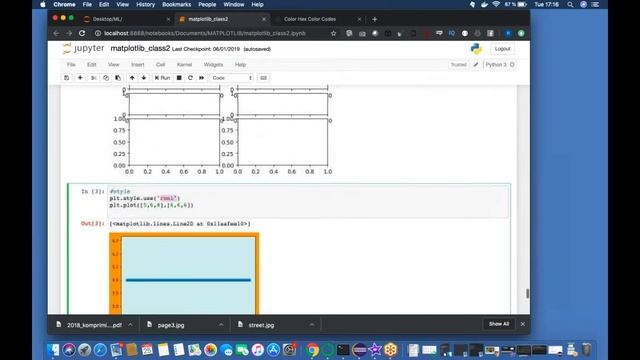The image size is (640, 360).
Task: Open Jupyter Help menu
Action: click(240, 64)
